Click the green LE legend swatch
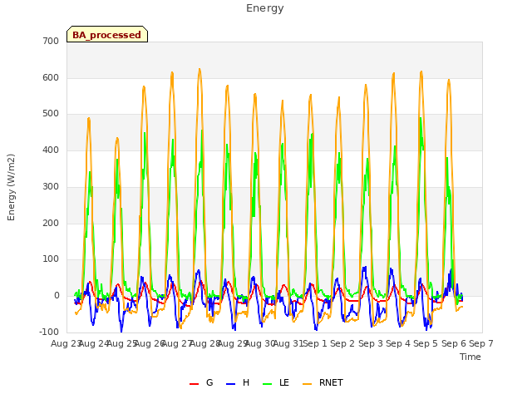Screen dimensions: 532x399 point(268,384)
